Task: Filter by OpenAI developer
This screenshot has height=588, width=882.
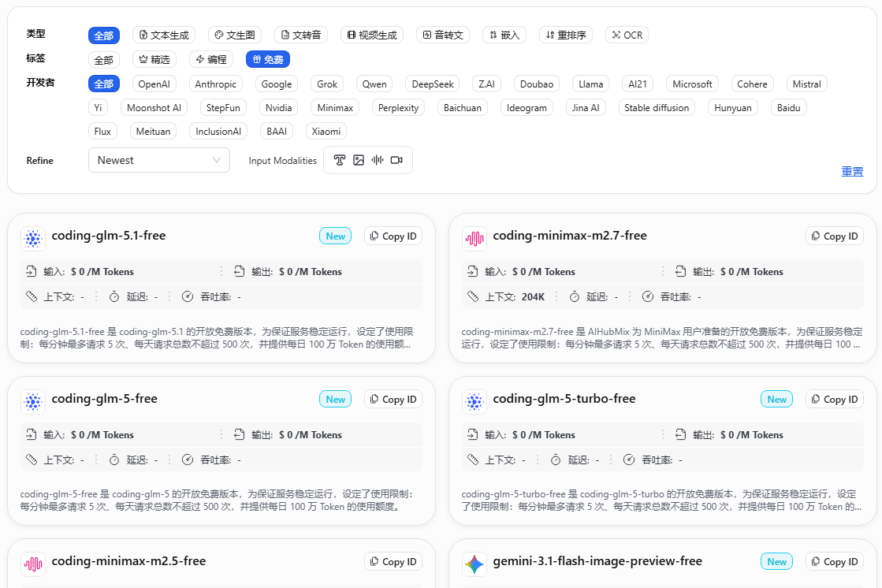Action: 154,84
